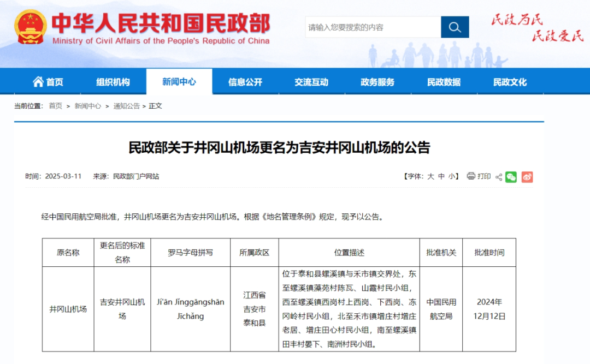Click table header 更名后的标准名称

tap(122, 253)
